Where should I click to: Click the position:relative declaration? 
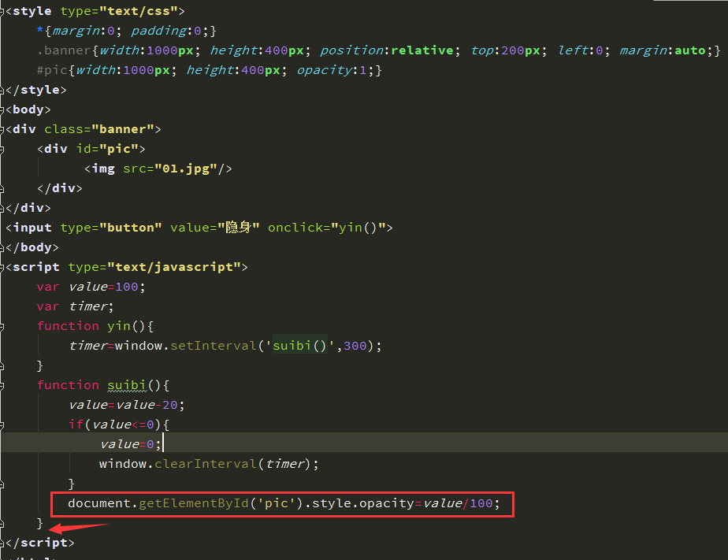[387, 50]
